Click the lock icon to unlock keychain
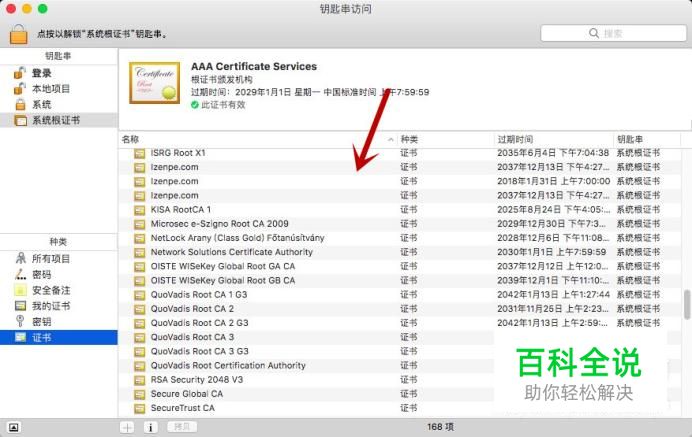Viewport: 692px width, 437px height. [19, 34]
